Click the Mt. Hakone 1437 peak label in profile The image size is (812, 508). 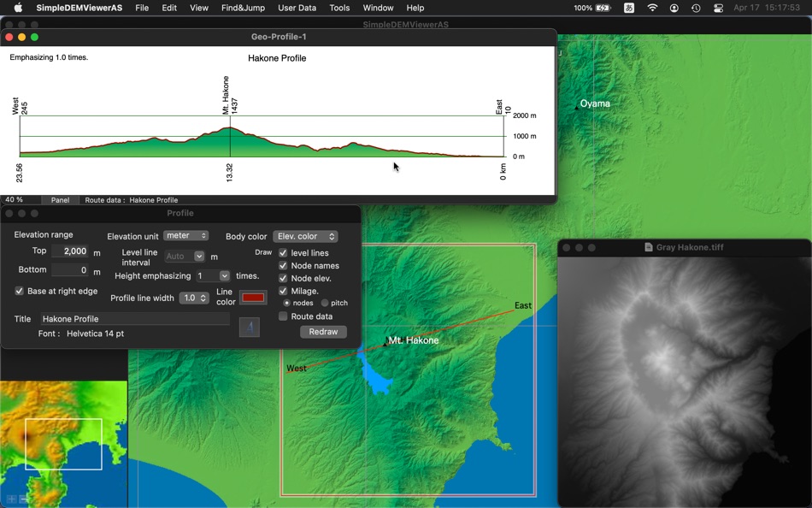tap(229, 95)
